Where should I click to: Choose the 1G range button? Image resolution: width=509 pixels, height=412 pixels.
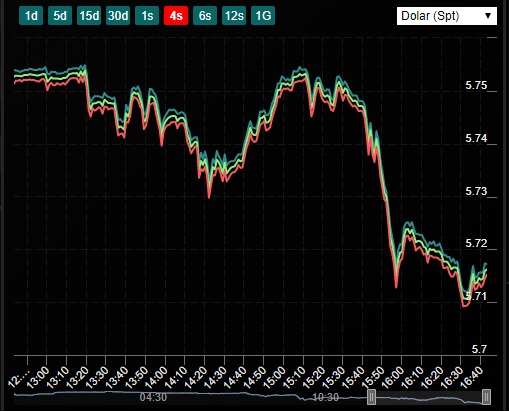pos(263,16)
